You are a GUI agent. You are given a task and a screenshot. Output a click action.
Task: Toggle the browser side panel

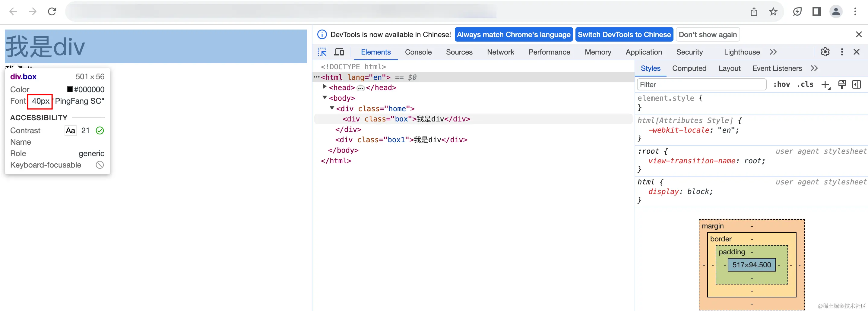[816, 12]
